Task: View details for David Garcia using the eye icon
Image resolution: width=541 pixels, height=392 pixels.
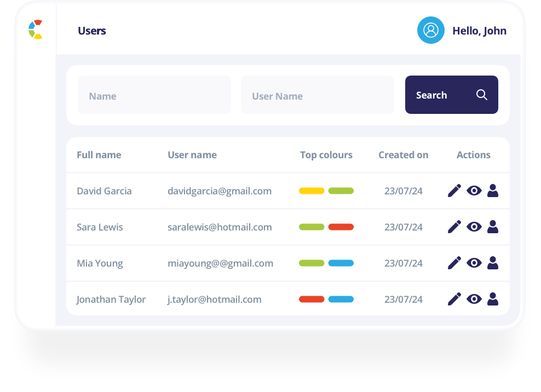Action: (473, 191)
